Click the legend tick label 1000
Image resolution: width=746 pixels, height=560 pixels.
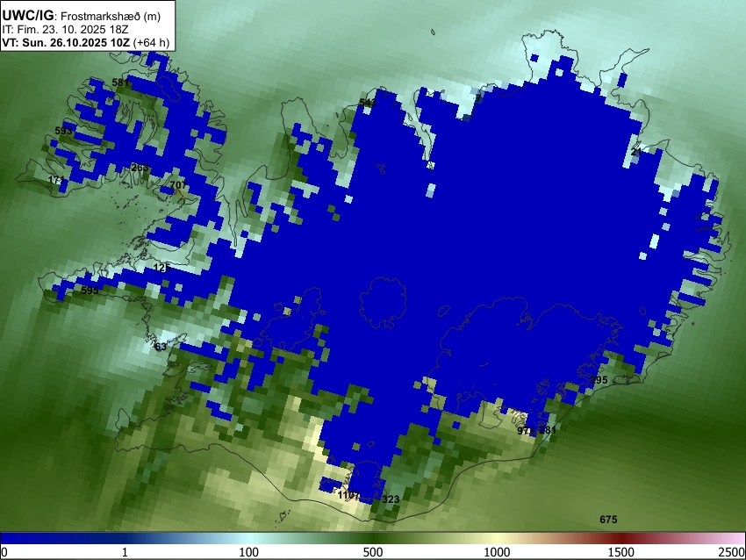(x=497, y=552)
